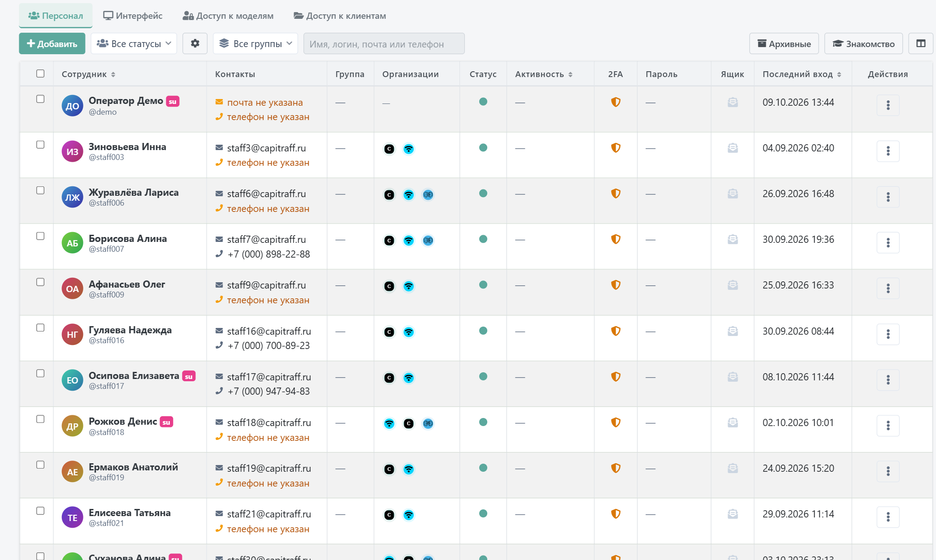Toggle the select-all checkbox in table header
936x560 pixels.
point(40,73)
